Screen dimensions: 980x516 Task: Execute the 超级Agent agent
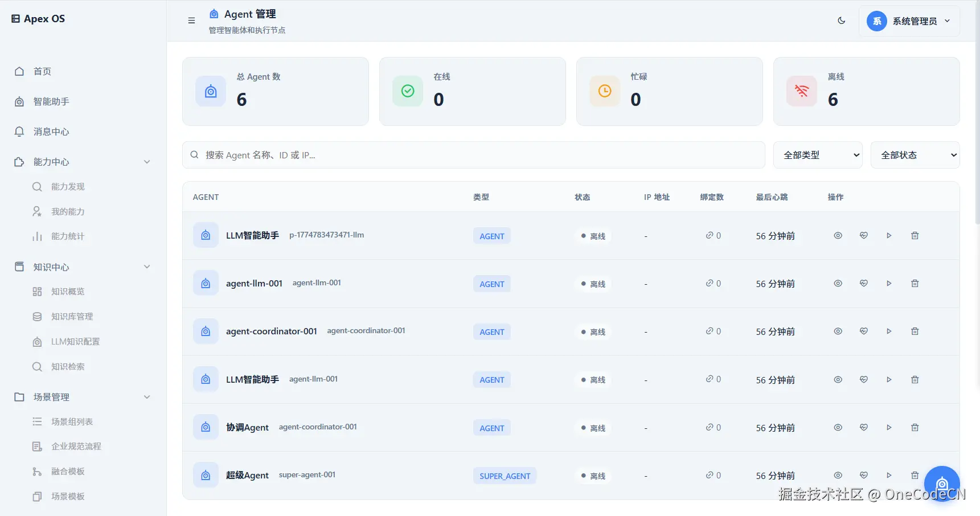click(889, 475)
